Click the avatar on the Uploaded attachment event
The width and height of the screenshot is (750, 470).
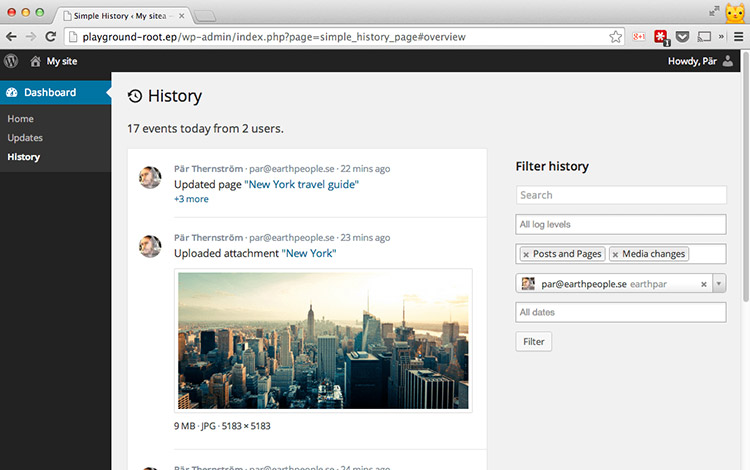tap(150, 246)
